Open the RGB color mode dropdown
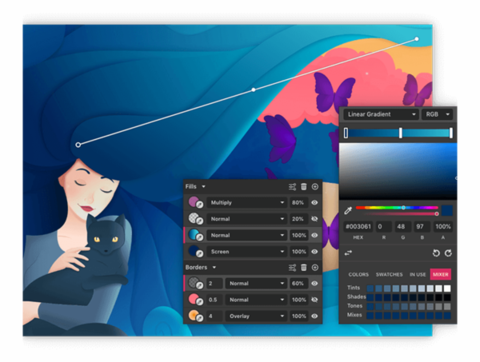Screen dimensions: 480x362 [437, 114]
